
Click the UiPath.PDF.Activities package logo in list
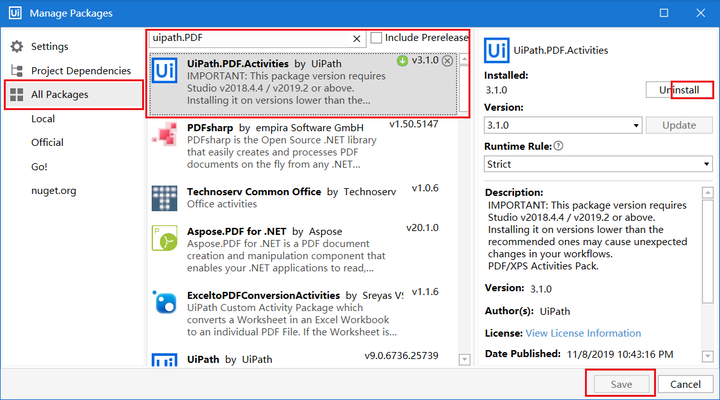(x=164, y=71)
